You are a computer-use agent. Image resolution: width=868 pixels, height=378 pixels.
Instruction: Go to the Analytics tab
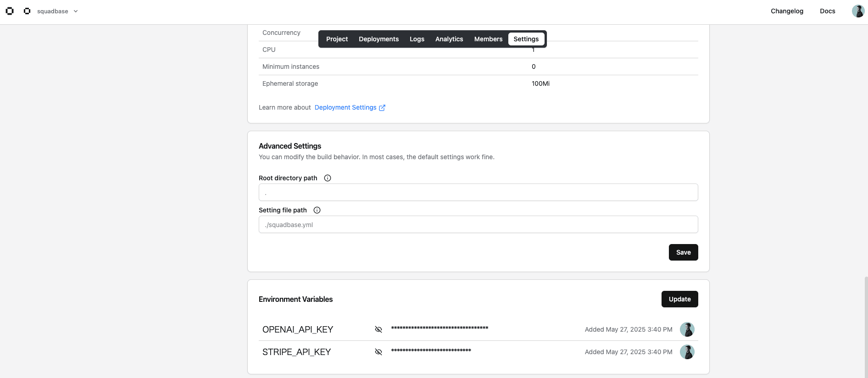(x=449, y=39)
